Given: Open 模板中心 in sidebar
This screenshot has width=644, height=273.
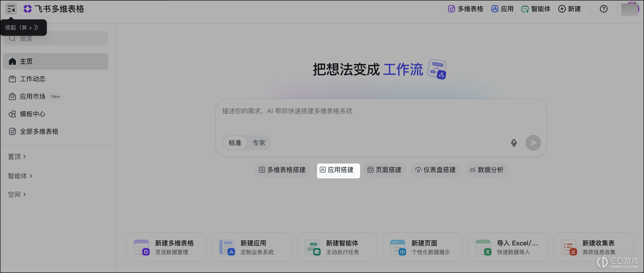Looking at the screenshot, I should click(55, 114).
